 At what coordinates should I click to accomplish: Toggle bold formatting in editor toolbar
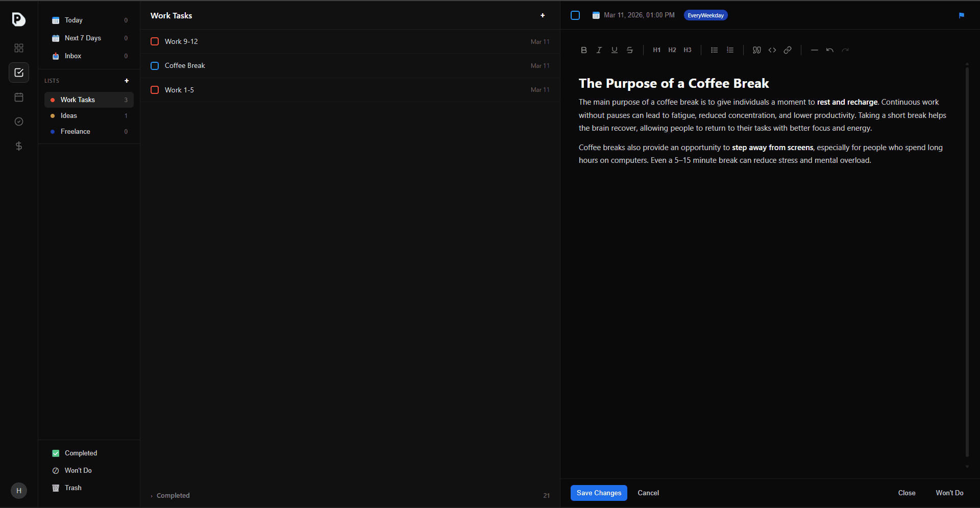[x=583, y=50]
